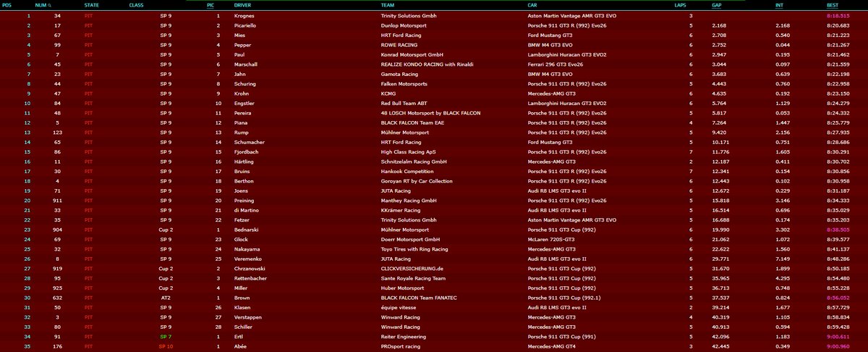Click best lap 8:38.505
The height and width of the screenshot is (352, 868).
point(837,230)
